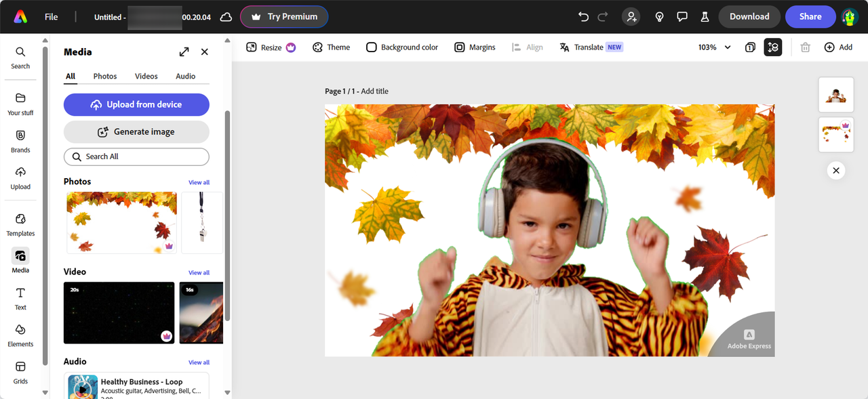Delete the page with trash icon

click(x=805, y=47)
